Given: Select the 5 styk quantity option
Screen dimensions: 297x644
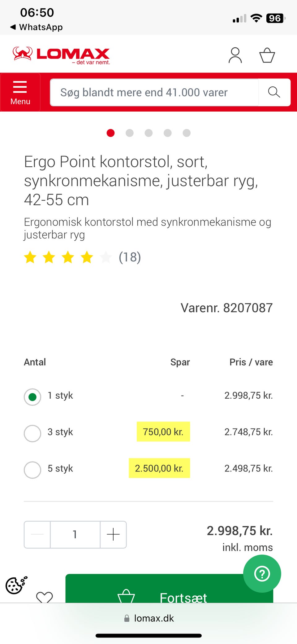Looking at the screenshot, I should pos(32,470).
